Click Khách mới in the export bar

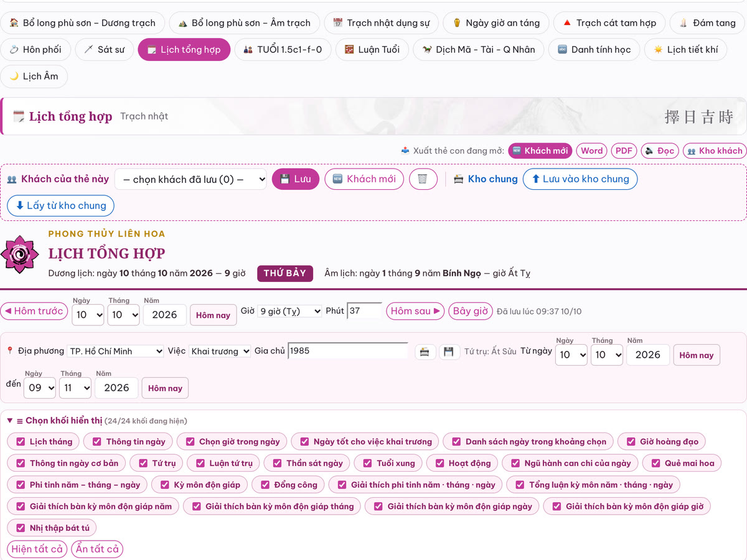(x=540, y=151)
